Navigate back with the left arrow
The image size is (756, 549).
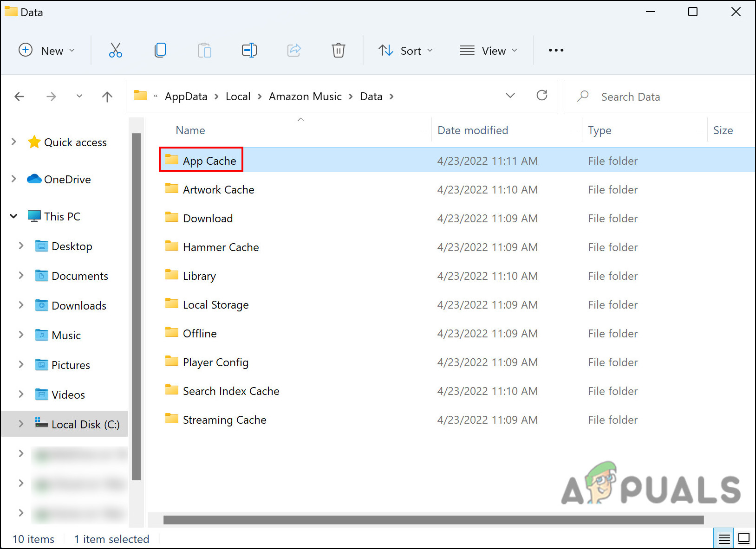20,97
